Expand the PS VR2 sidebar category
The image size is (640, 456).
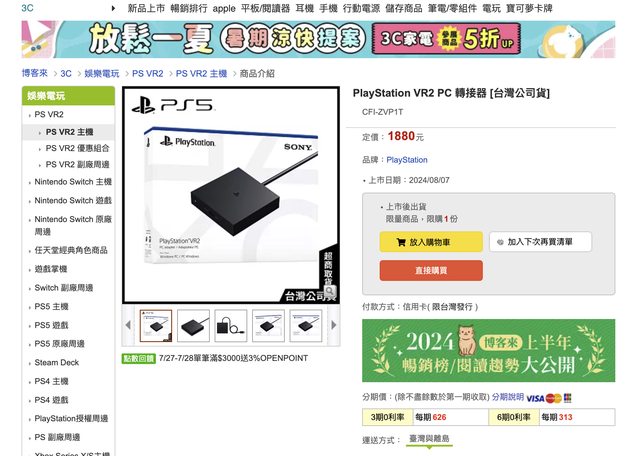tap(49, 115)
